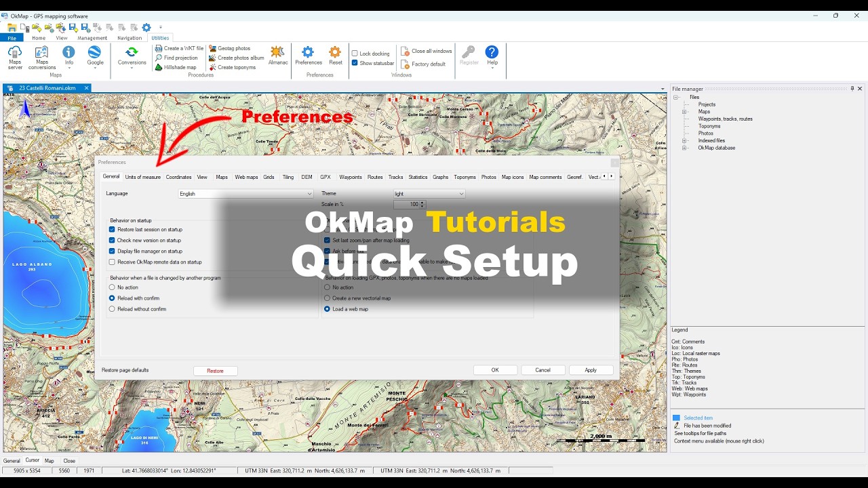Cancel the Preferences dialog

pos(543,370)
